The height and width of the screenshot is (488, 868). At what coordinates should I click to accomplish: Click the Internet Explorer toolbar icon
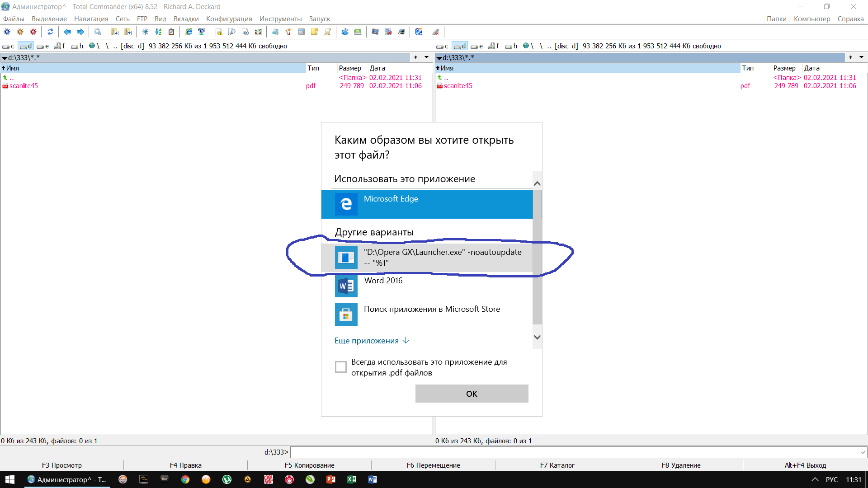(x=189, y=32)
